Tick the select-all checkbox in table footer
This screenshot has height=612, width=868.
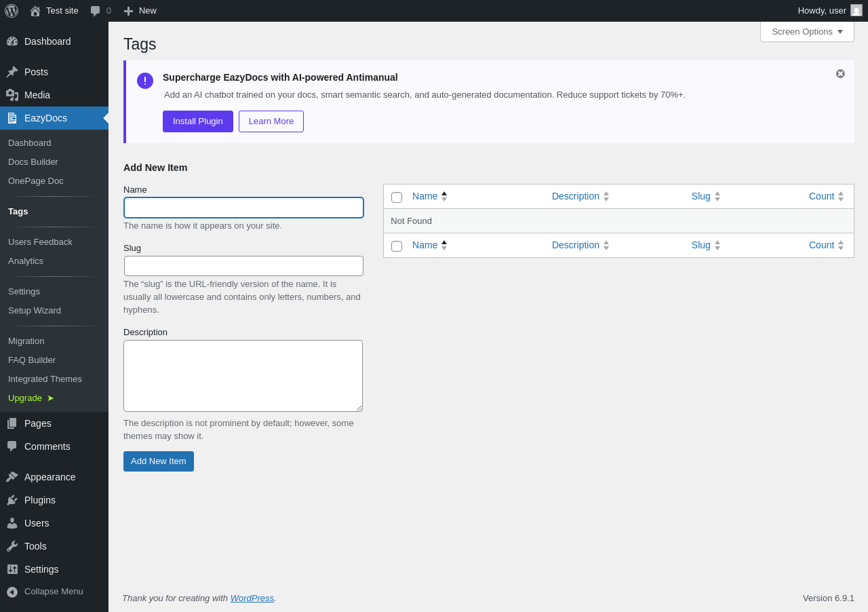[397, 246]
